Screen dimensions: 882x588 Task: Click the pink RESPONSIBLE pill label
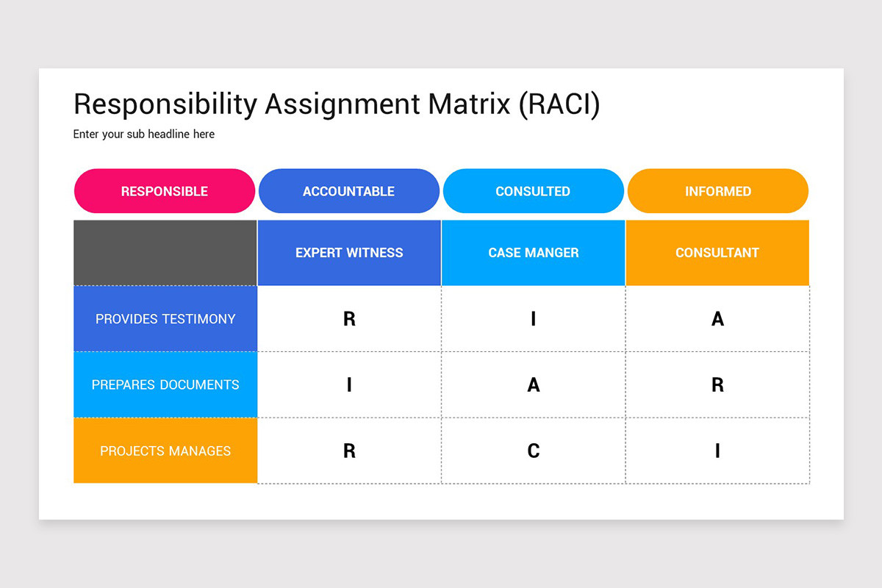click(x=165, y=191)
